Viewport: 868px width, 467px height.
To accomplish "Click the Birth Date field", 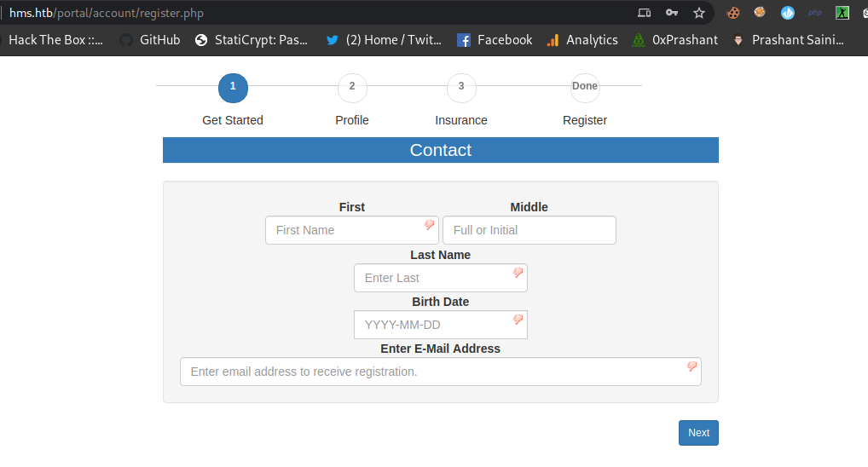I will coord(433,325).
